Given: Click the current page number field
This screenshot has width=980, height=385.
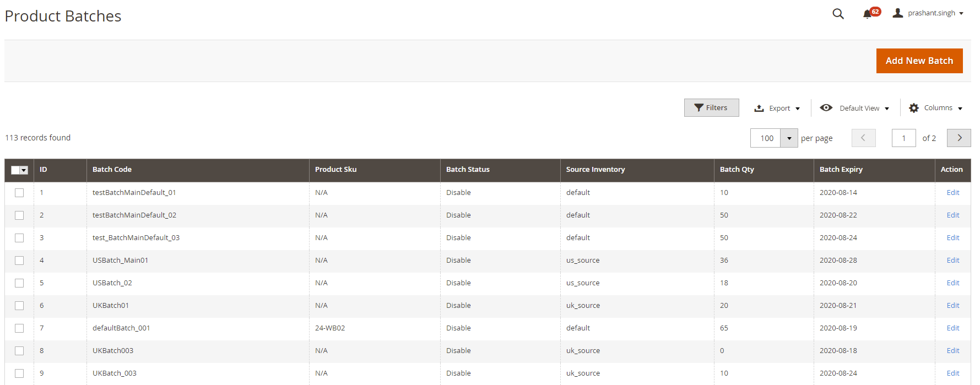Looking at the screenshot, I should (903, 138).
